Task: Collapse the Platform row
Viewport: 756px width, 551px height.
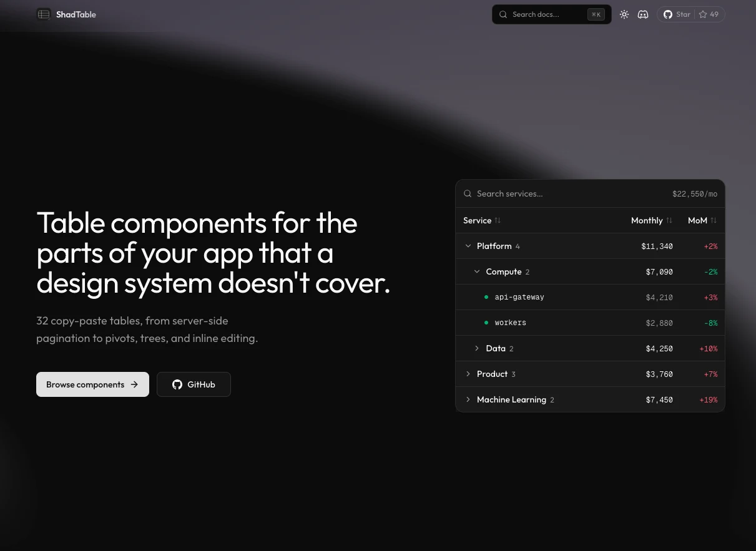Action: point(468,246)
